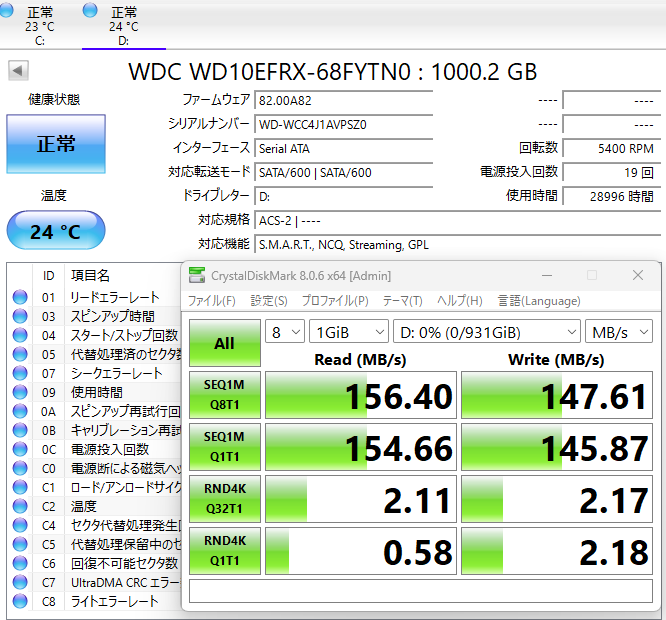This screenshot has height=620, width=666.
Task: Click status orb for attribute 07 シークエラーレート
Action: click(20, 373)
